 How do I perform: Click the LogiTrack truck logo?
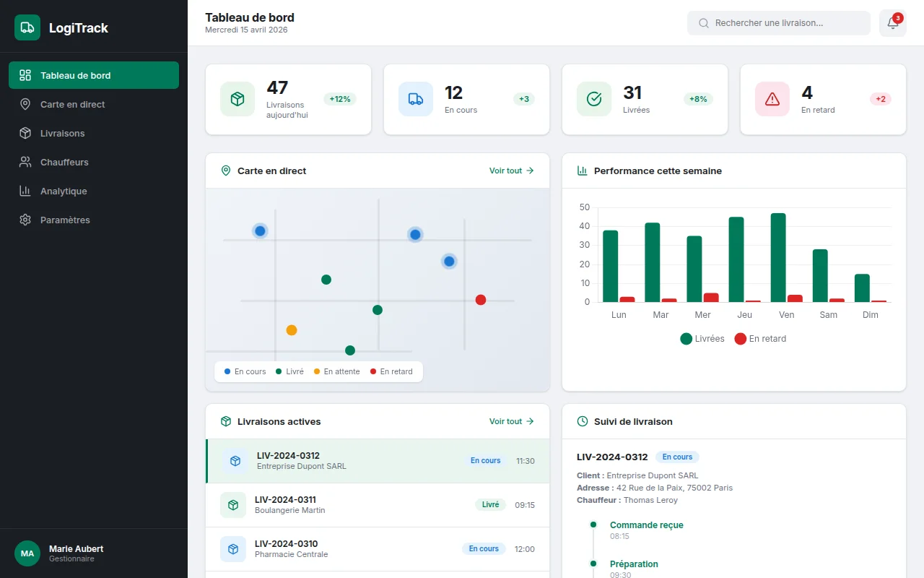pyautogui.click(x=27, y=27)
